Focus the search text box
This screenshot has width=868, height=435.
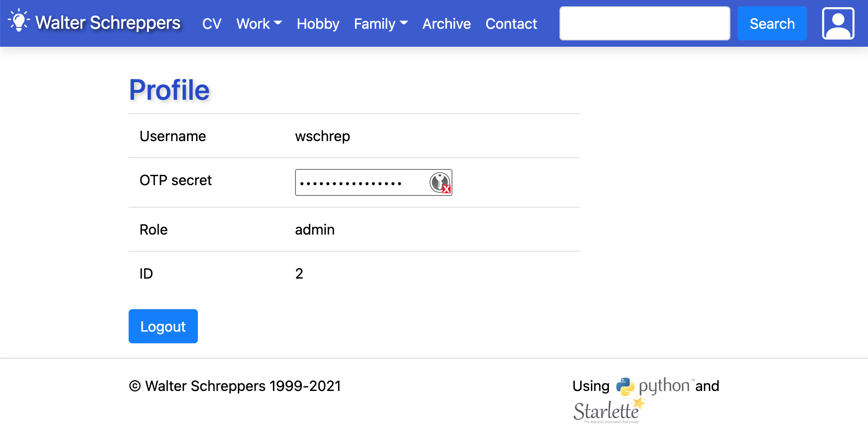(644, 23)
